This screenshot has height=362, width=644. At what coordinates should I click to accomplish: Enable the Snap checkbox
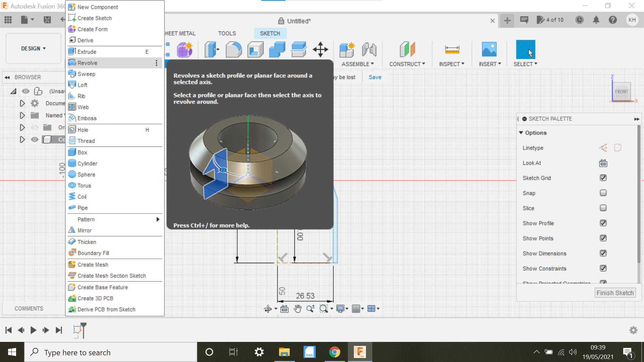coord(603,193)
